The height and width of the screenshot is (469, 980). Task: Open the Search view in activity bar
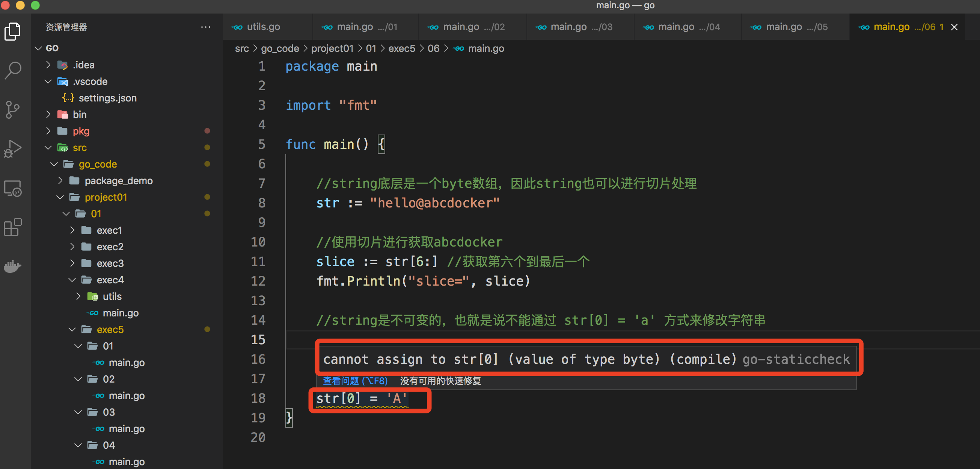(13, 70)
